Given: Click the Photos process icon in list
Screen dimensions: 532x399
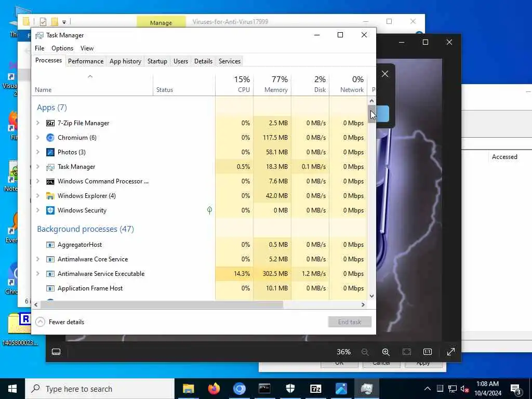Looking at the screenshot, I should tap(50, 152).
